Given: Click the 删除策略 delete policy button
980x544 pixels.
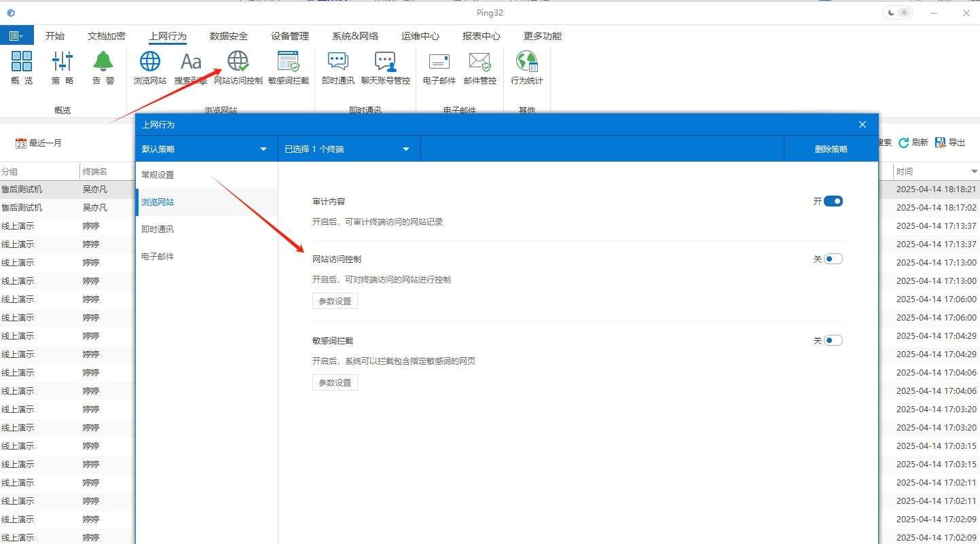Looking at the screenshot, I should point(831,148).
